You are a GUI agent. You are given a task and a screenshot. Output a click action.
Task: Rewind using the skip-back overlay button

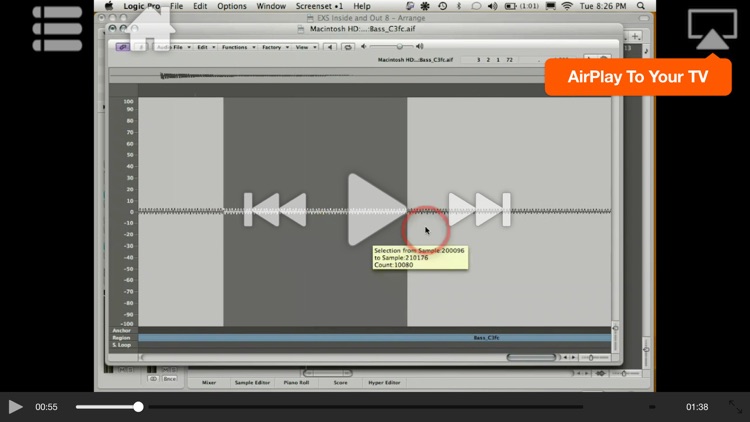(275, 210)
